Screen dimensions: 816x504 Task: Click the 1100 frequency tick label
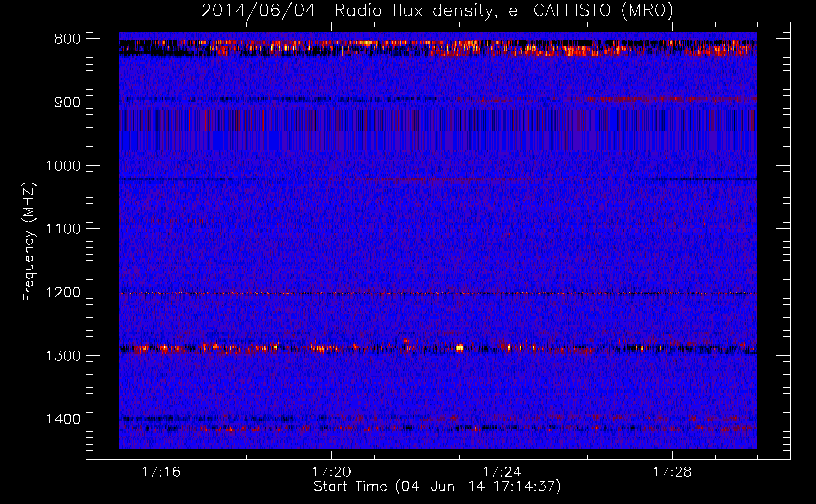pyautogui.click(x=64, y=229)
